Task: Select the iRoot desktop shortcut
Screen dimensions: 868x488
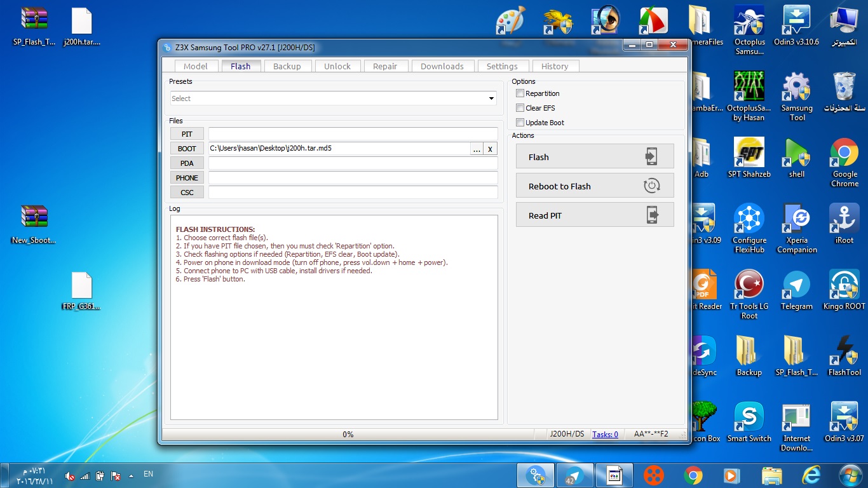Action: [x=844, y=224]
